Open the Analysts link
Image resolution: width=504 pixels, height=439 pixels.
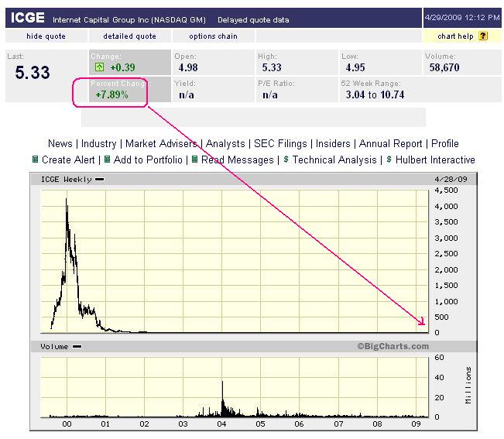coord(225,143)
